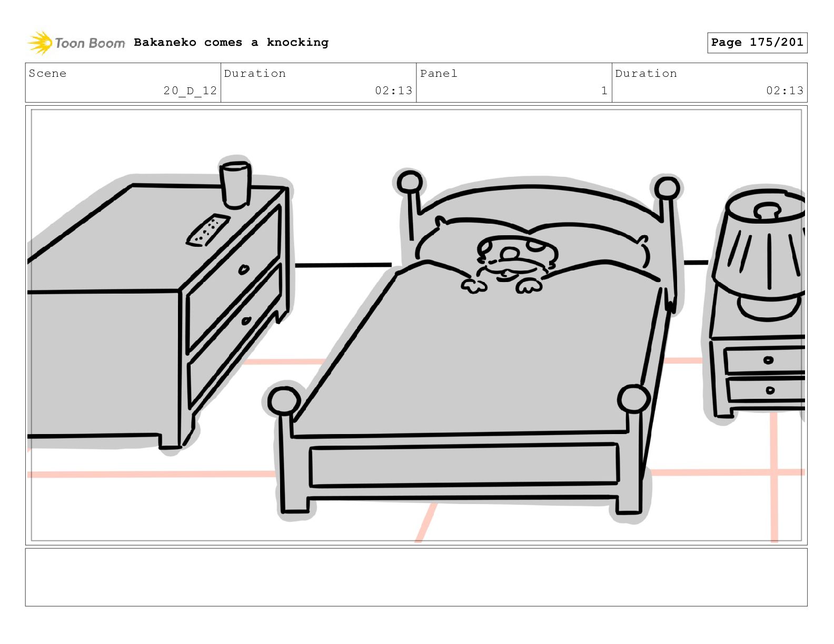
Task: Click the storyboard panel drawing of the bedroom
Action: pos(416,325)
